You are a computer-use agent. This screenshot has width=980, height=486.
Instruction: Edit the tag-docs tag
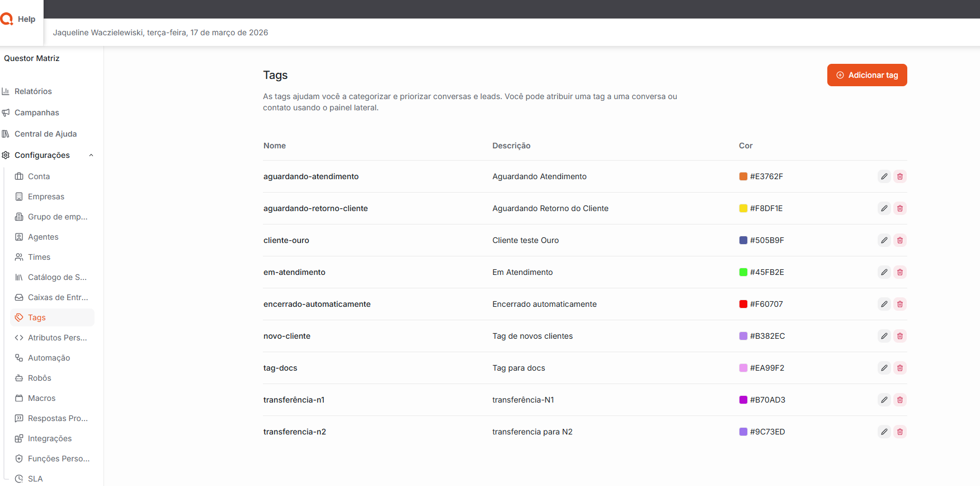tap(884, 368)
